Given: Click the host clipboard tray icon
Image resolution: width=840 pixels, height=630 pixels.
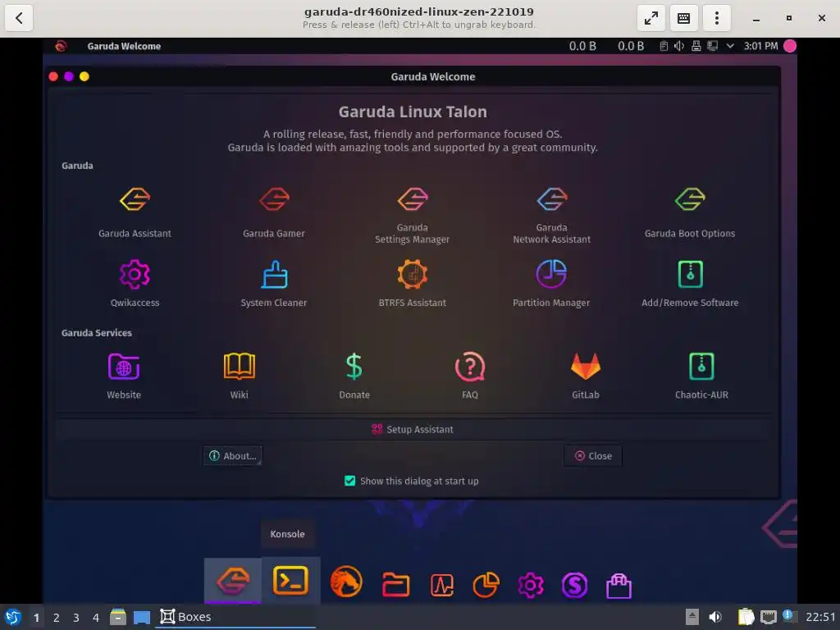Looking at the screenshot, I should [x=746, y=617].
